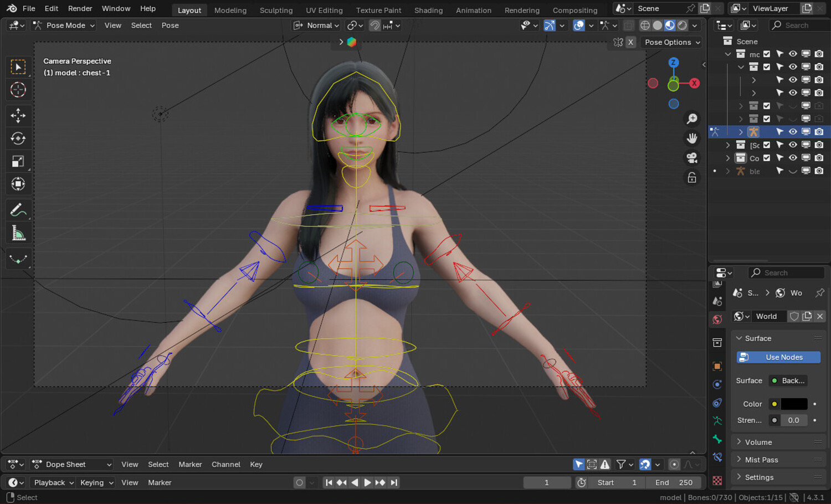
Task: Click the auto keying record button
Action: 300,482
